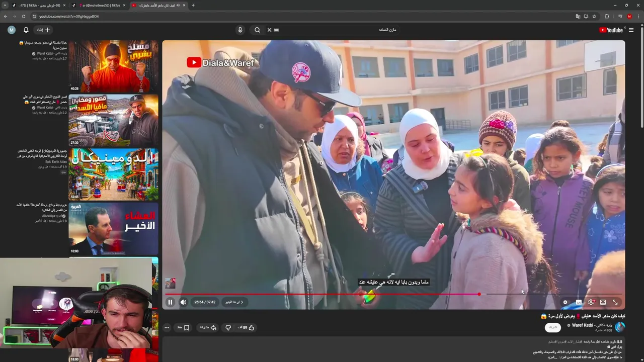Go back in browser
Viewport: 644px width, 362px height.
5,16
